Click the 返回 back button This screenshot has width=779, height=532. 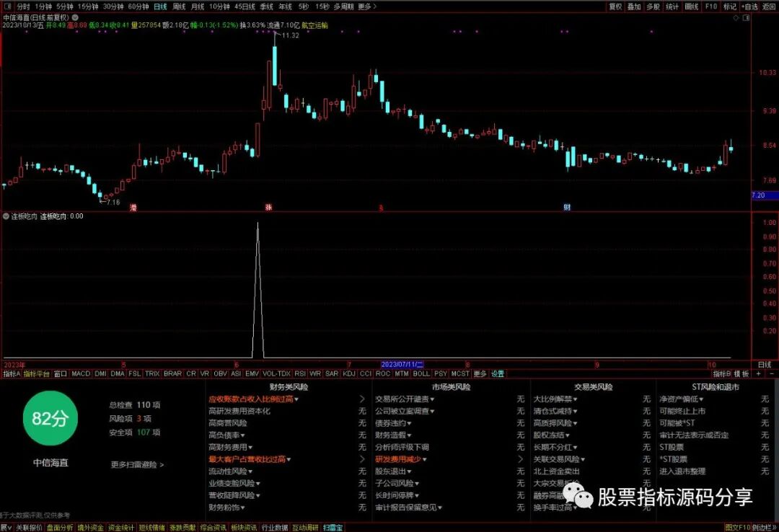pos(769,6)
